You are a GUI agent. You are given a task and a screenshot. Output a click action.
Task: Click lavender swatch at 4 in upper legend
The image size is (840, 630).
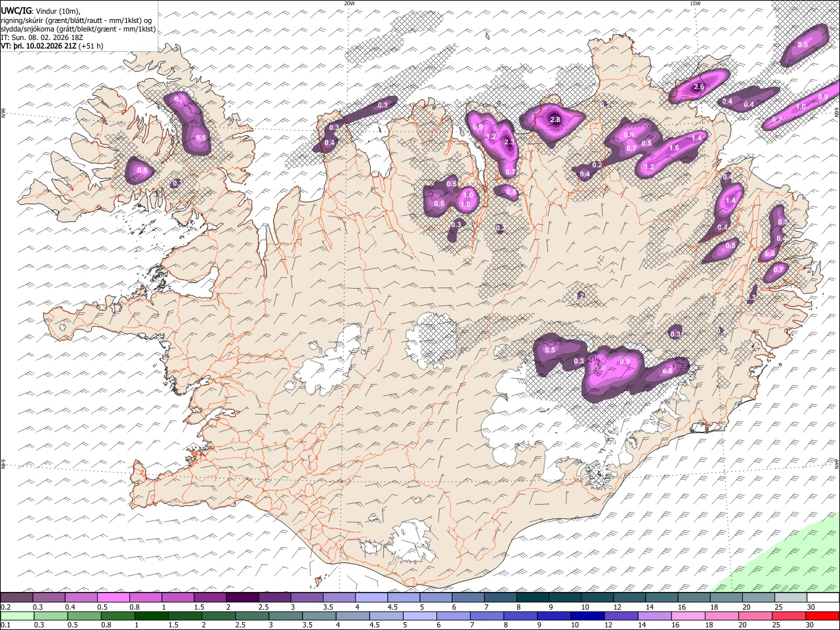371,597
